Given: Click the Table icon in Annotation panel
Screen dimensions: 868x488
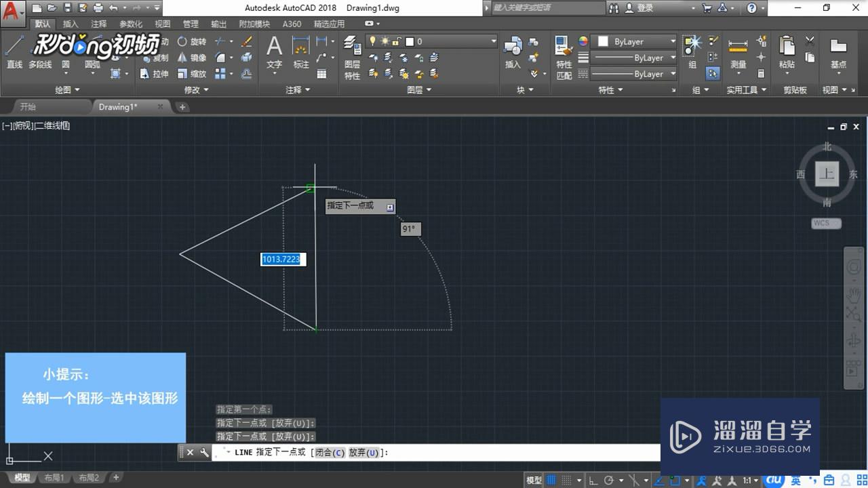Looking at the screenshot, I should click(322, 74).
